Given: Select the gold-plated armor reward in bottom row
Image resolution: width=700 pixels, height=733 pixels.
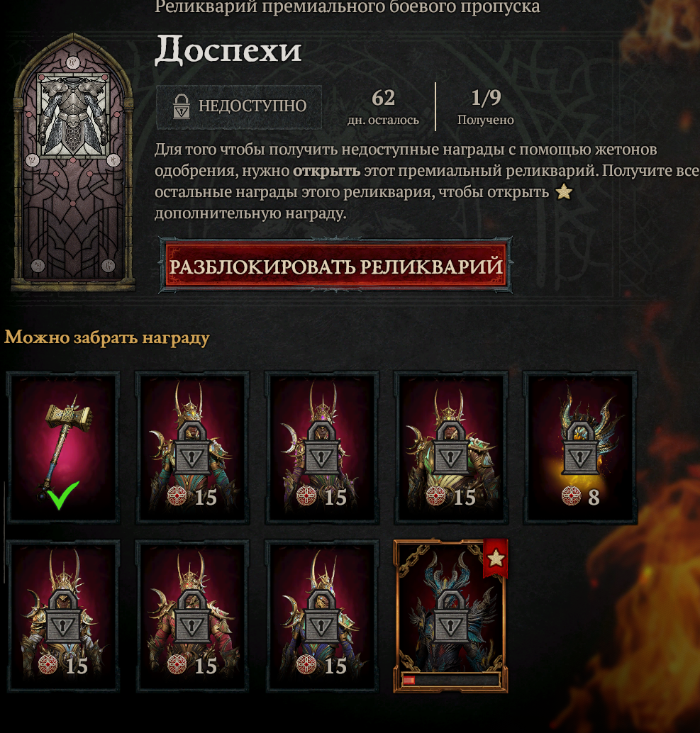Looking at the screenshot, I should coord(63,615).
